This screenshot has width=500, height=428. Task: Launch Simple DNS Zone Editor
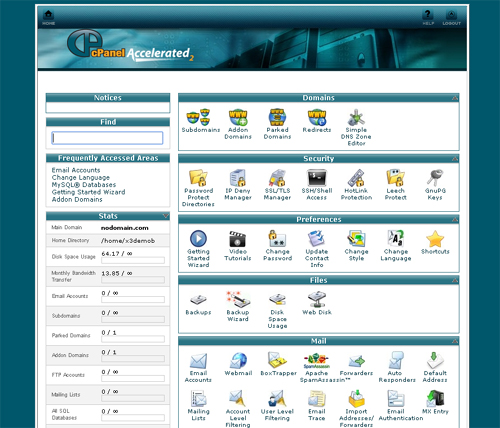pyautogui.click(x=356, y=117)
